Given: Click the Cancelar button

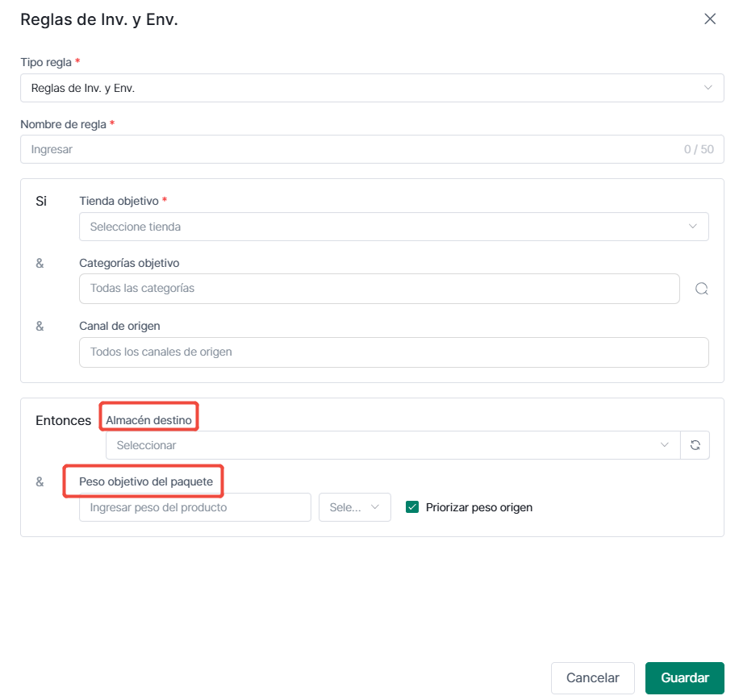Looking at the screenshot, I should coord(592,678).
